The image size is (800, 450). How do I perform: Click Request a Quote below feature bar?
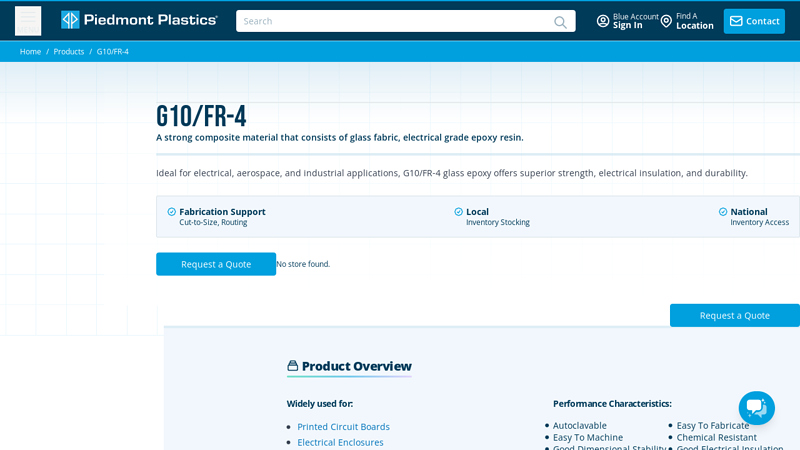(x=216, y=264)
